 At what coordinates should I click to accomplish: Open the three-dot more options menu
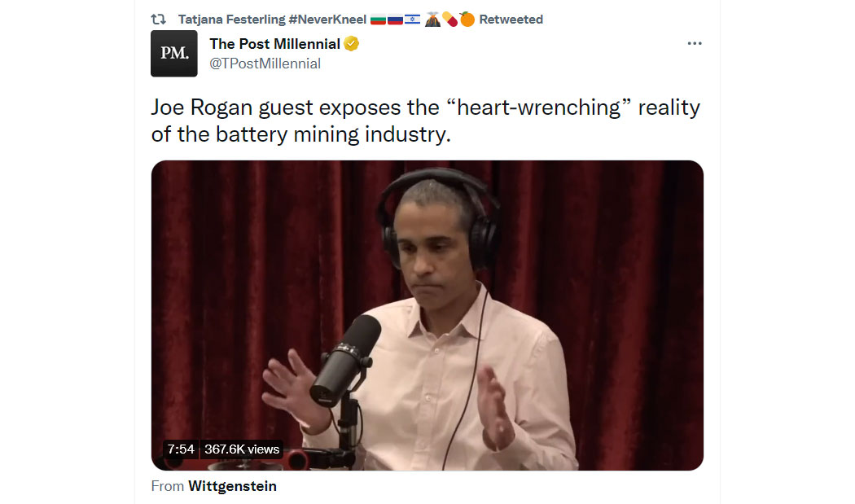pyautogui.click(x=694, y=43)
